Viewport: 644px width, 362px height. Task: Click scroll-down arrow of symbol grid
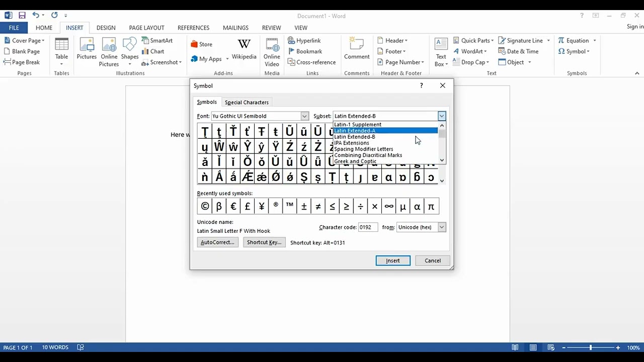pyautogui.click(x=442, y=181)
